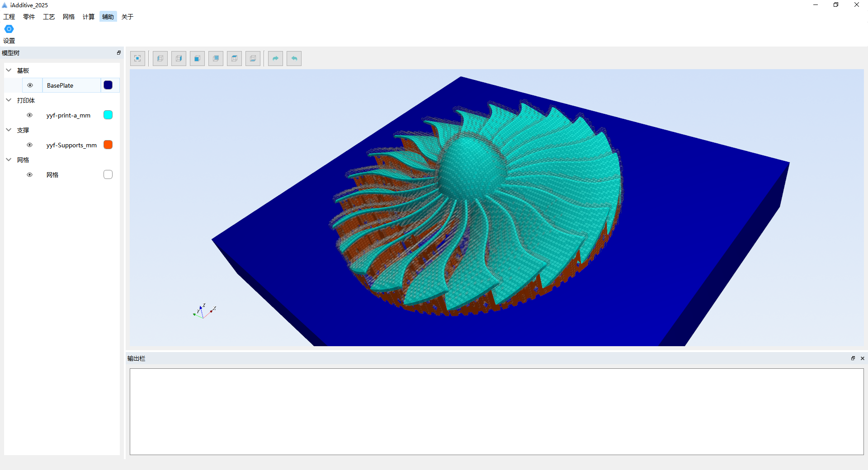The height and width of the screenshot is (470, 868).
Task: Click the right-pointing curved arrow icon
Action: click(x=275, y=58)
